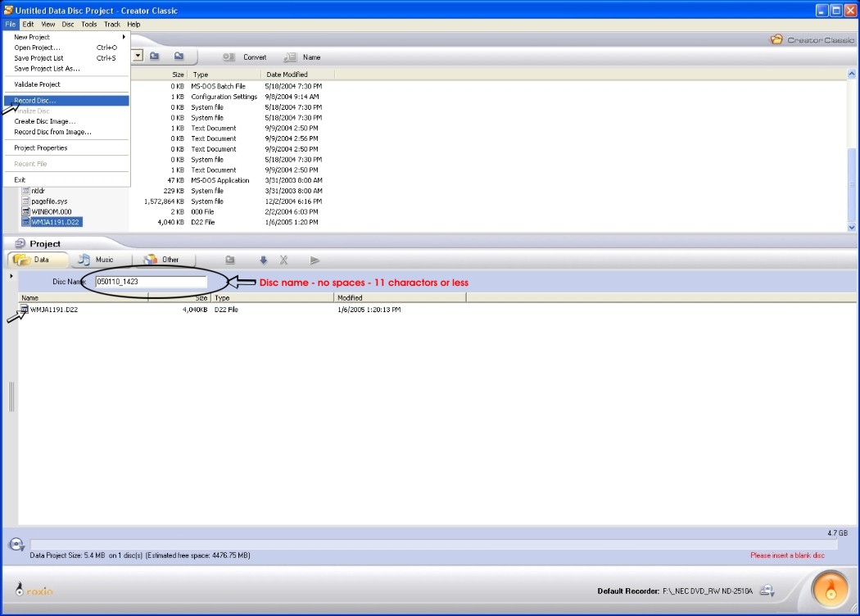Open the Tools menu
Viewport: 860px width, 616px height.
[x=88, y=24]
